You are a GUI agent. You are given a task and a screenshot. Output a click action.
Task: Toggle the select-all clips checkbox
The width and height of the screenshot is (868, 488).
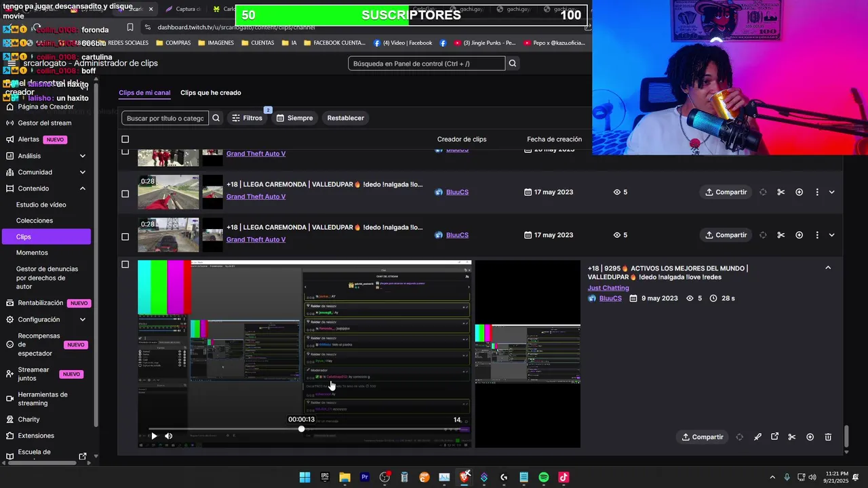point(125,139)
